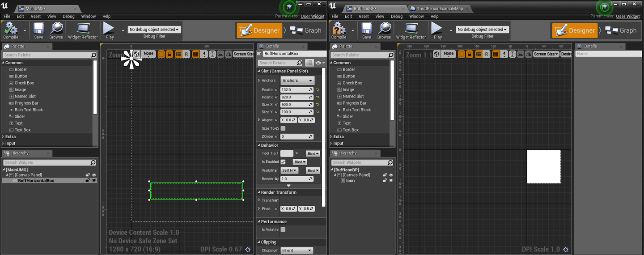644x255 pixels.
Task: Switch to the ThirdPersonExampleMap tab
Action: [441, 8]
